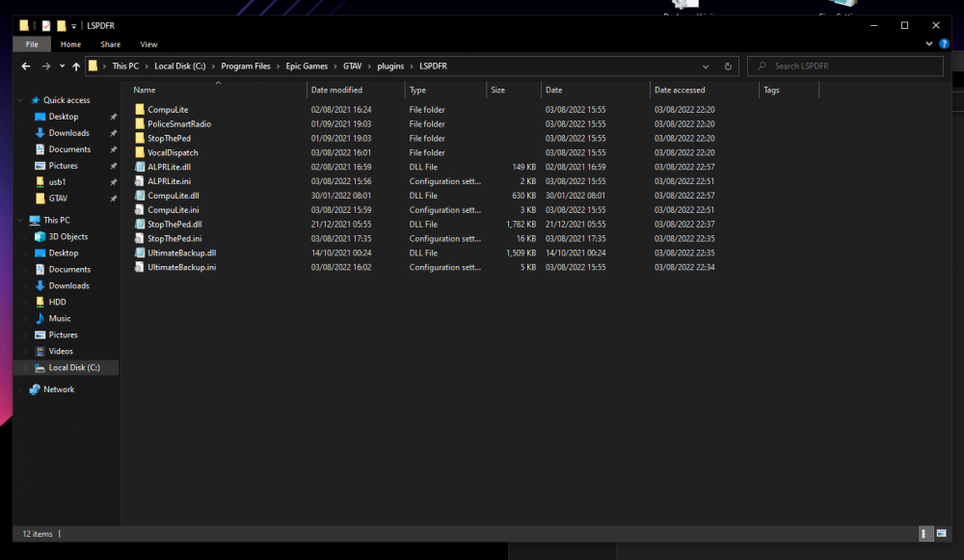Expand the Network tree node
Screen dimensions: 964x560
[x=20, y=389]
